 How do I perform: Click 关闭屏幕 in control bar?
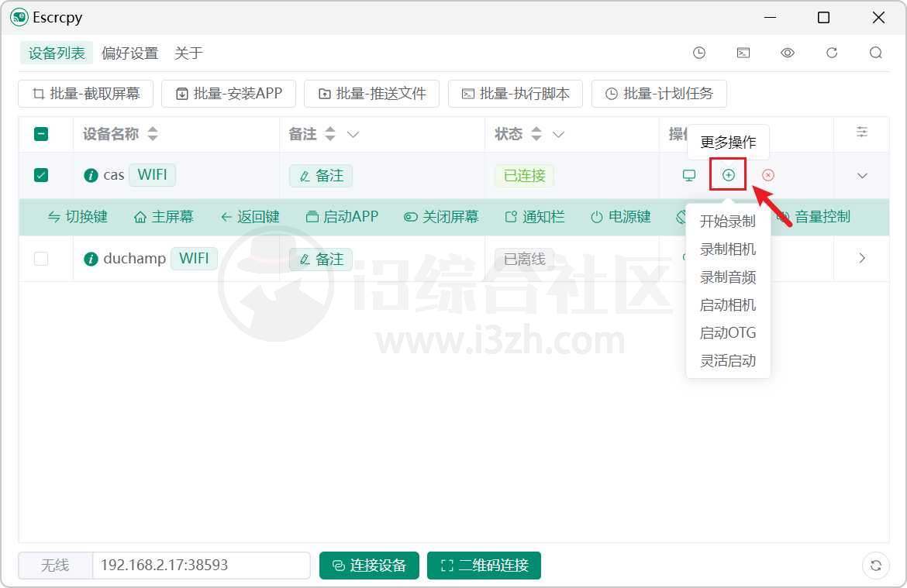tap(441, 217)
